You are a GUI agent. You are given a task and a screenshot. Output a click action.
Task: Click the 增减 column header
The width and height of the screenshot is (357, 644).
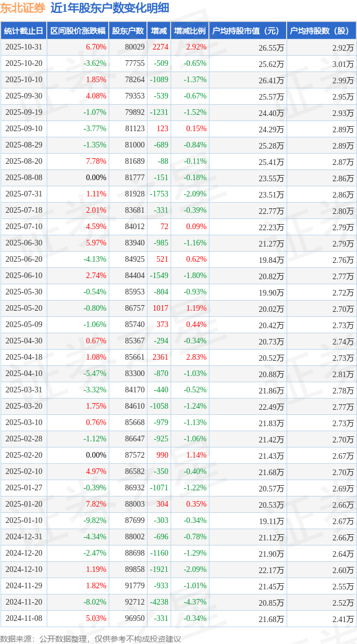click(159, 31)
